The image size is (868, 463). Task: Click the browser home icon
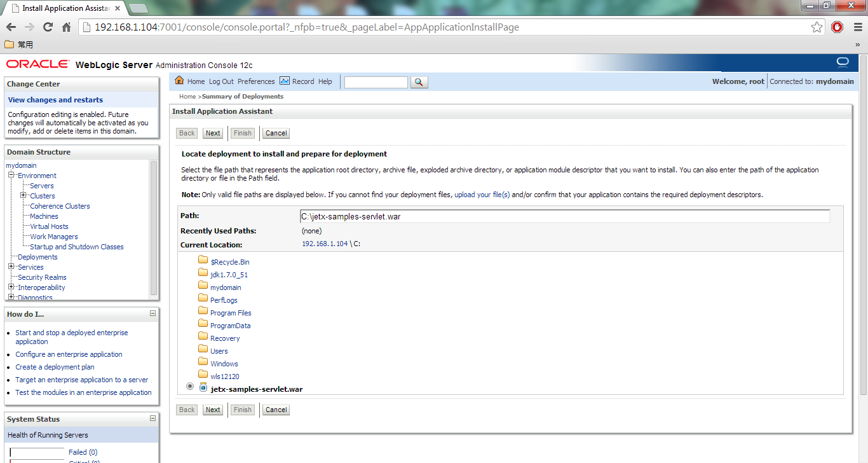[x=66, y=27]
